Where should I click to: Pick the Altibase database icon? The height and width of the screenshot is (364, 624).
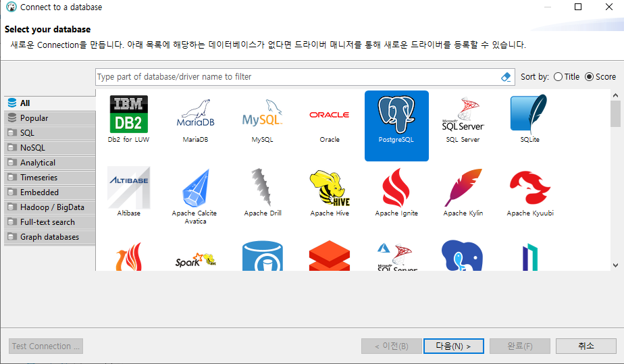pyautogui.click(x=128, y=188)
